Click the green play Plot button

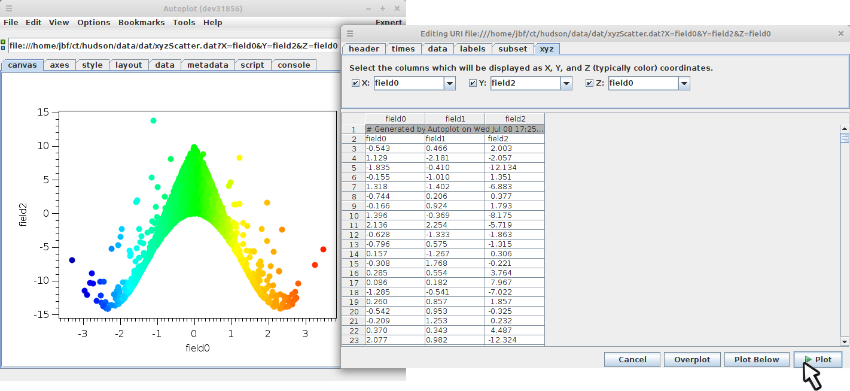point(818,360)
